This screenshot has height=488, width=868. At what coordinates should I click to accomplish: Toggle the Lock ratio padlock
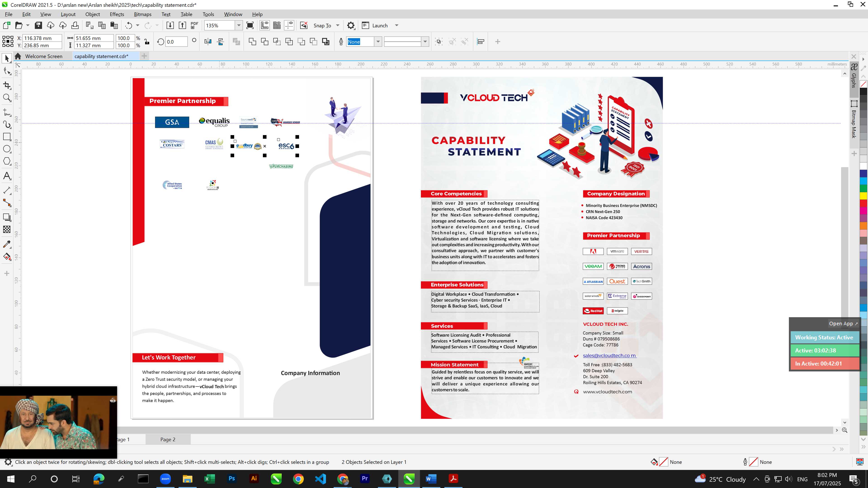coord(147,41)
